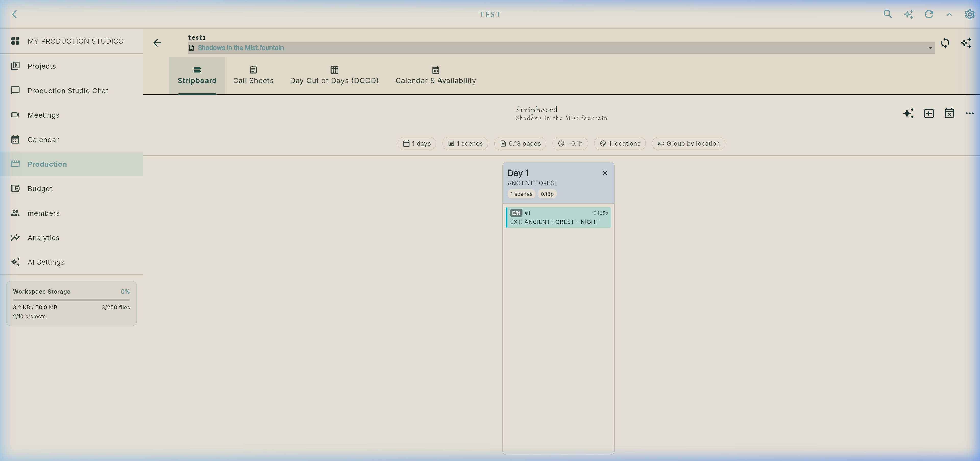
Task: Open Production Studio Chat
Action: pos(71,91)
